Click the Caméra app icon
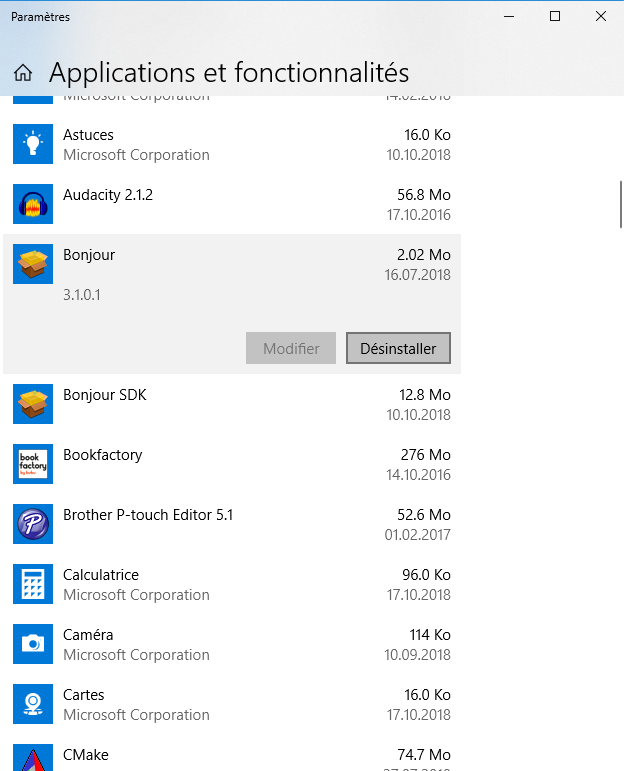Image resolution: width=624 pixels, height=771 pixels. pyautogui.click(x=33, y=644)
